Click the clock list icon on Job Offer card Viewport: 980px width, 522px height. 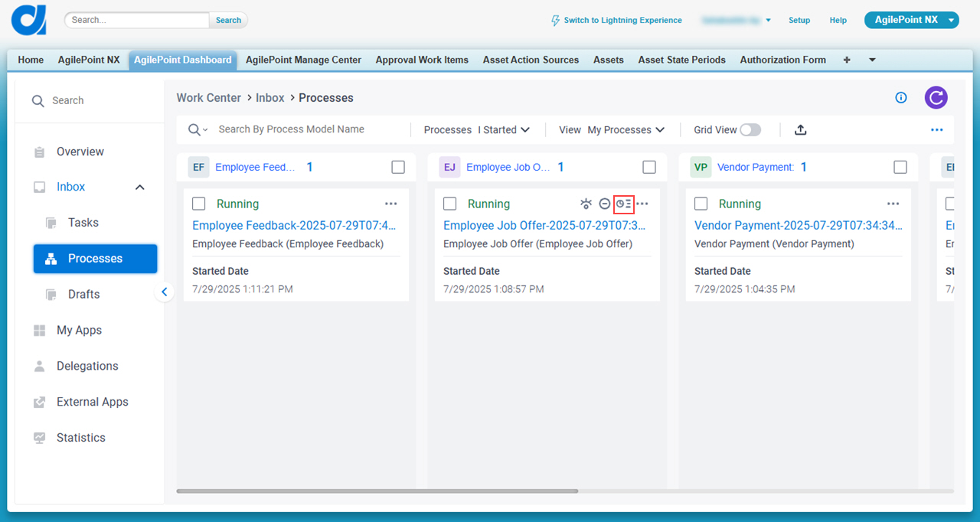(x=624, y=204)
